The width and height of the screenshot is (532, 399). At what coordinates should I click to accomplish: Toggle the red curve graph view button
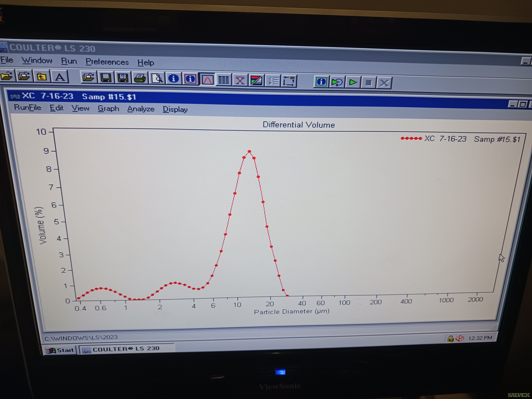click(x=207, y=80)
